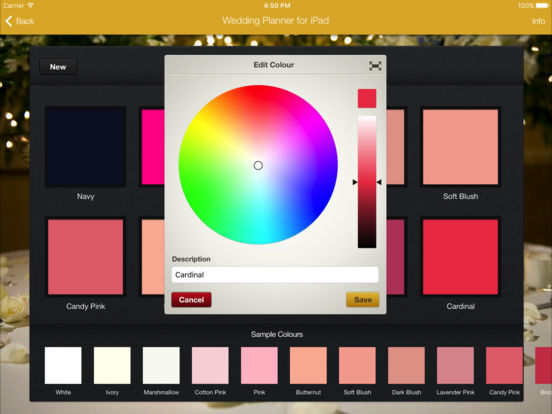Select the Navy colour swatch
The height and width of the screenshot is (414, 552).
point(86,147)
